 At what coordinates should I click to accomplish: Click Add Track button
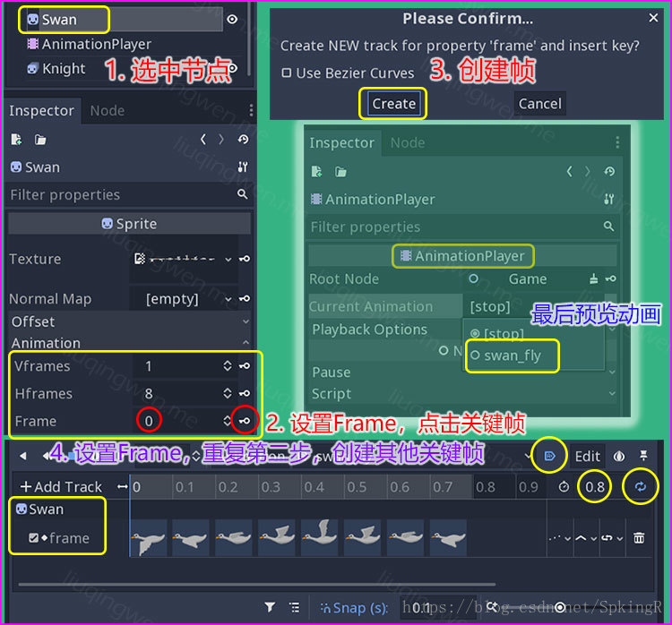(61, 487)
